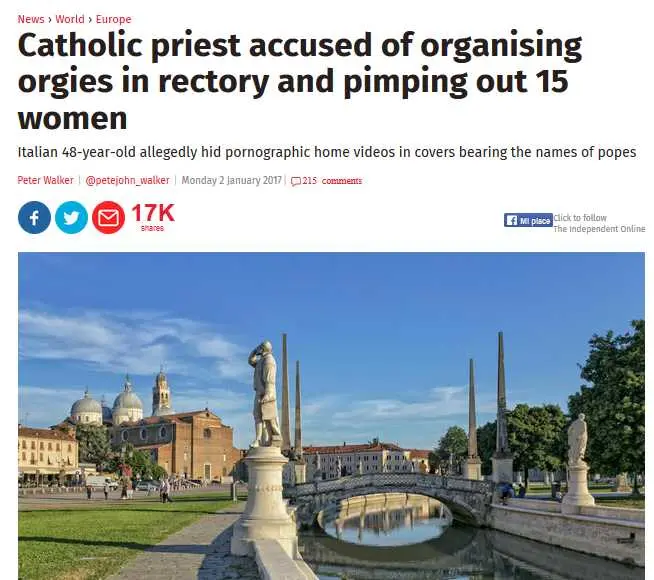
Task: Open the Padua square article photo
Action: point(331,416)
